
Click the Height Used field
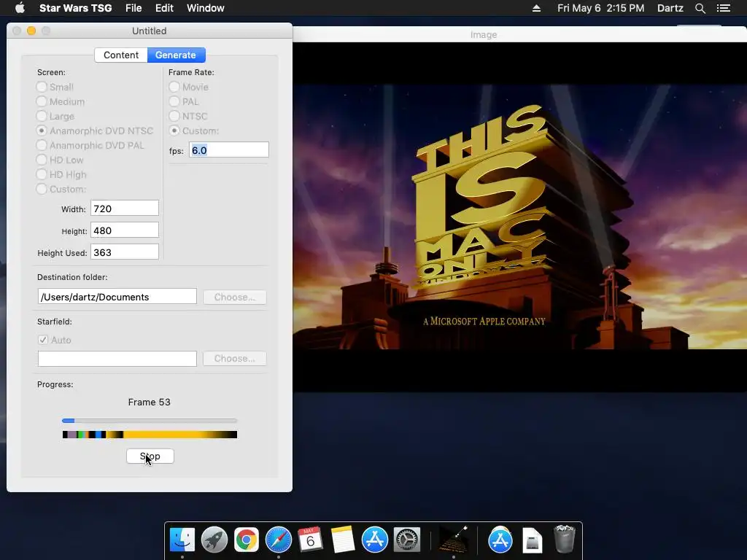click(x=125, y=252)
